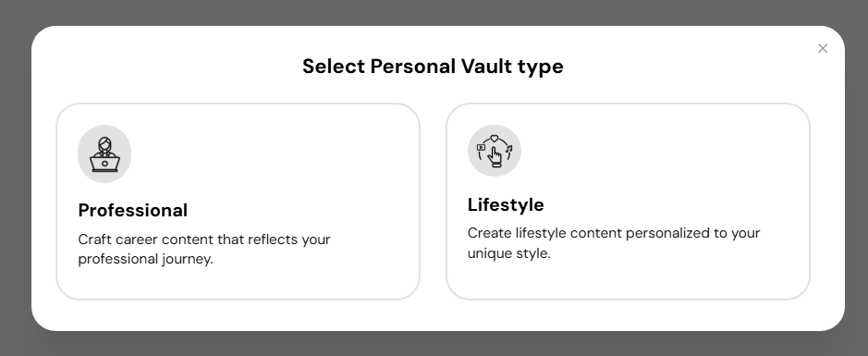Click the person's head in Professional icon
Viewport: 868px width, 356px height.
104,144
